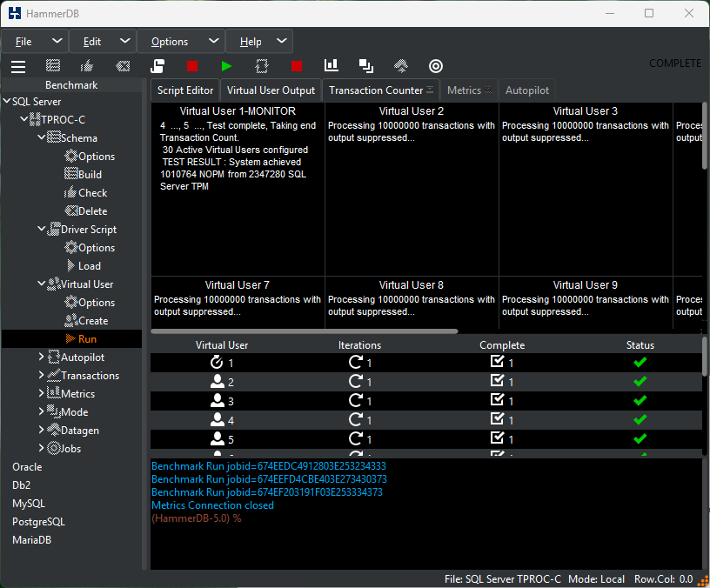Click the Build Schema toolbar icon
This screenshot has height=588, width=710.
[53, 66]
